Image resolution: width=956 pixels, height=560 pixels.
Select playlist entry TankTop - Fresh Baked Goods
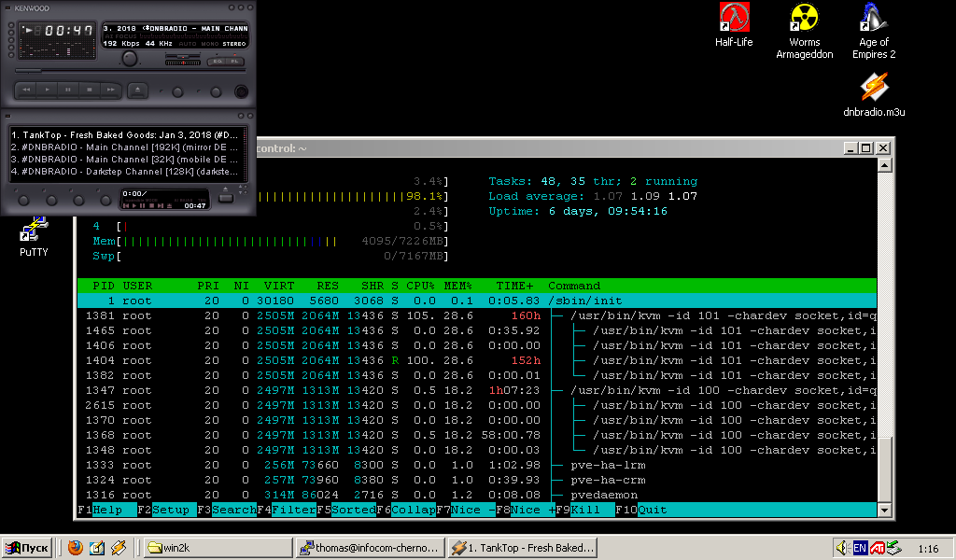pos(124,135)
